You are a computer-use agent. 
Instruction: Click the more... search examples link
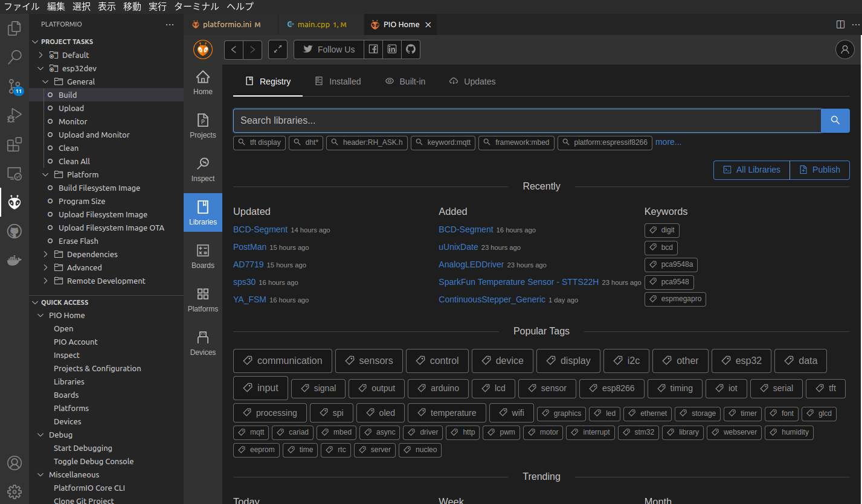click(x=668, y=142)
